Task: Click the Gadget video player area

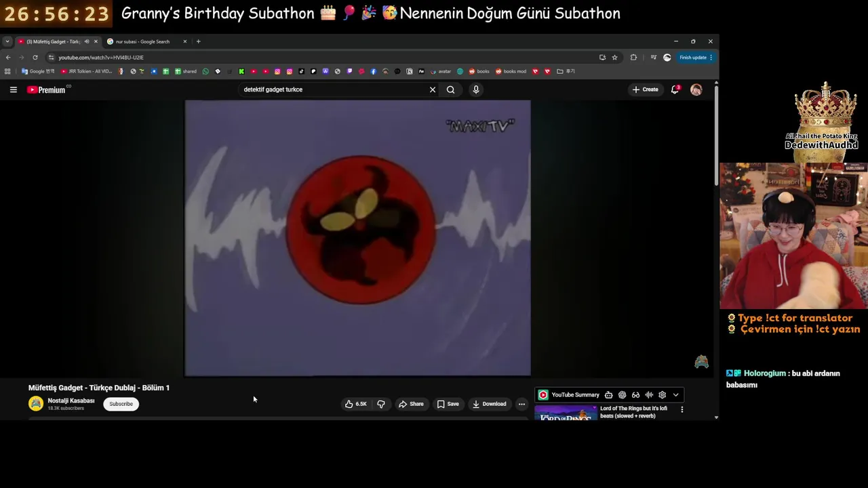Action: [x=357, y=238]
